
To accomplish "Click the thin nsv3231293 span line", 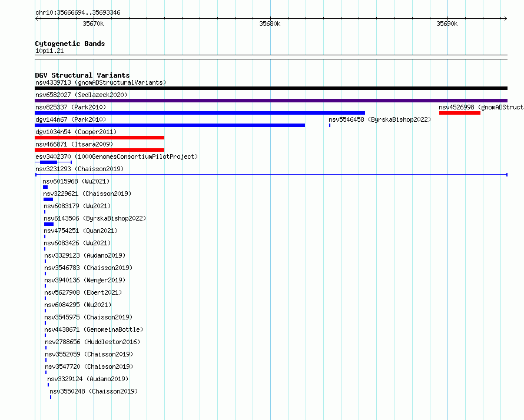I will tap(271, 175).
